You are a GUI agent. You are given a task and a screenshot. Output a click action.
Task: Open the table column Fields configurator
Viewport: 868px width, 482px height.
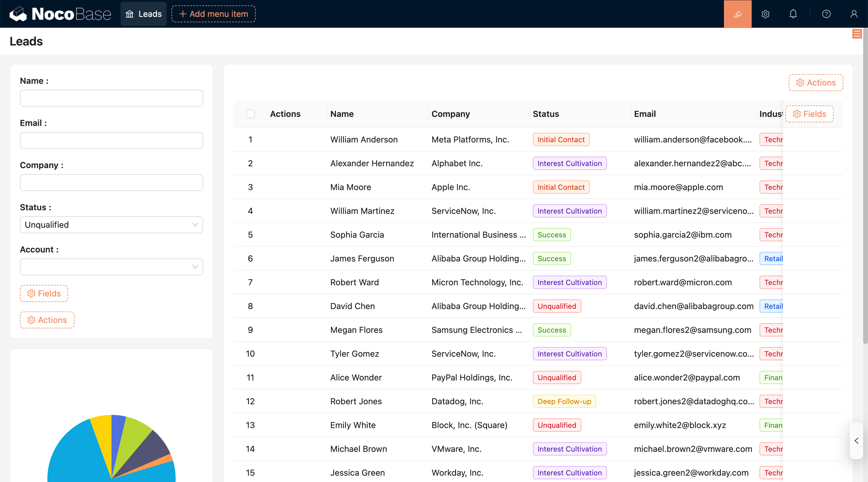(x=809, y=114)
